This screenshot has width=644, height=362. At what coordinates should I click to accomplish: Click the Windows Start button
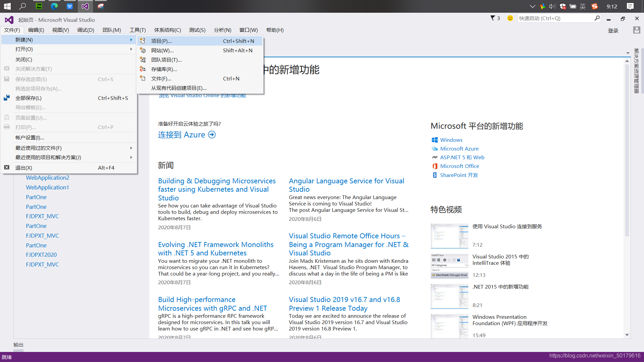point(7,6)
